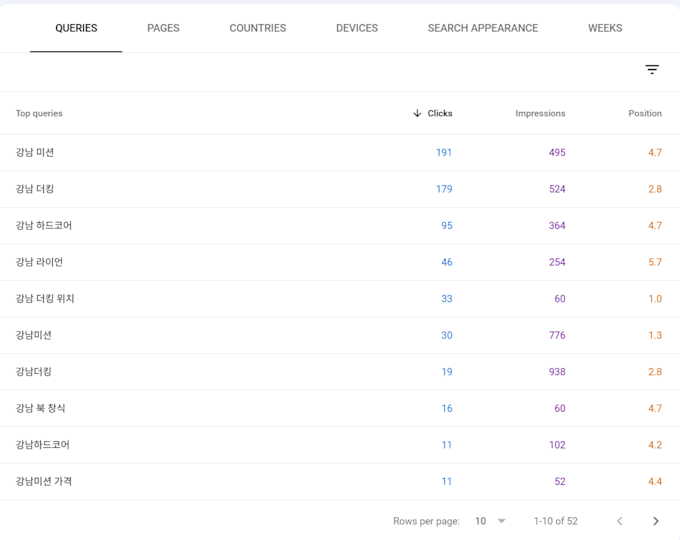Select the query 강남더킹
The image size is (680, 540).
click(x=34, y=371)
